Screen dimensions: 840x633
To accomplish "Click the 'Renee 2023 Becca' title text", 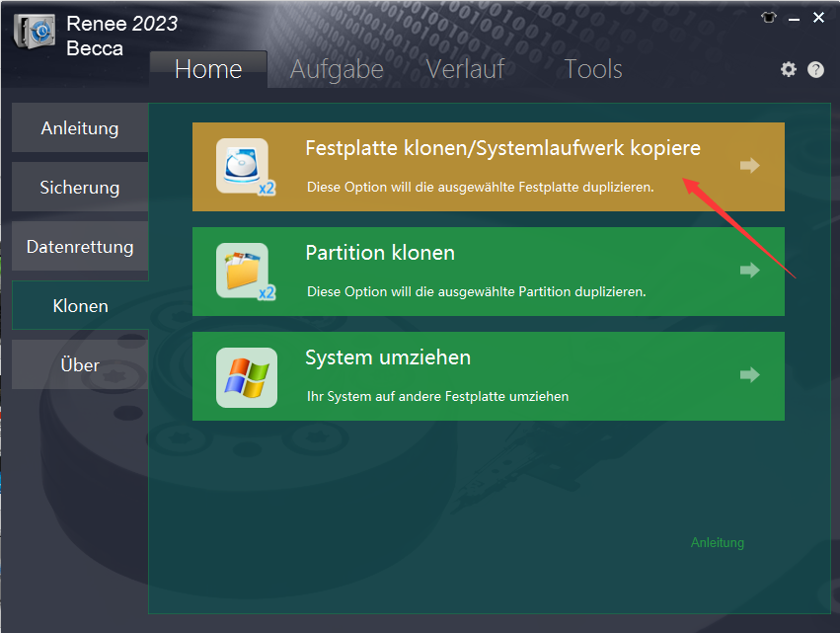I will 121,36.
